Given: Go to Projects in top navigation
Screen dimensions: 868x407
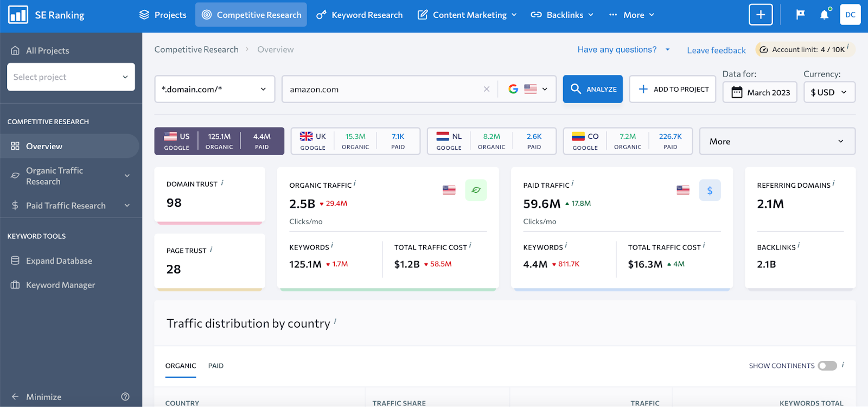Looking at the screenshot, I should (x=163, y=15).
